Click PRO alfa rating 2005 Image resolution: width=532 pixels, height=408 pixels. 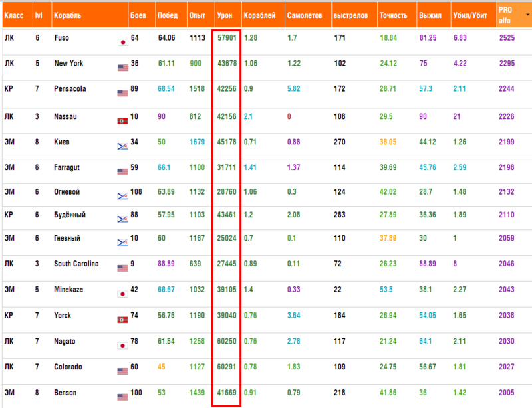pyautogui.click(x=507, y=393)
